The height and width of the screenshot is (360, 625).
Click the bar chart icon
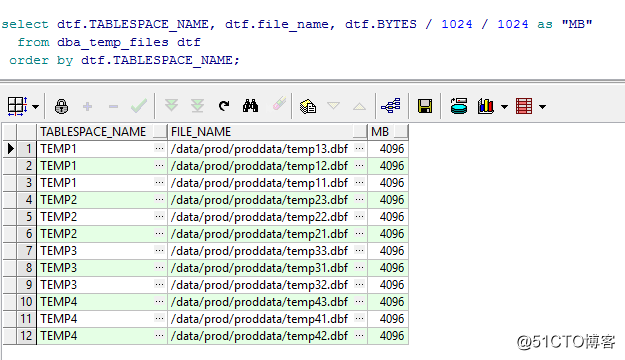(485, 106)
